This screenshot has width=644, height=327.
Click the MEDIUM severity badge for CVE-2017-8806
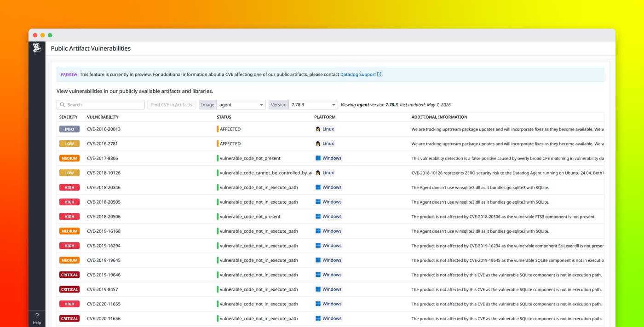(69, 158)
